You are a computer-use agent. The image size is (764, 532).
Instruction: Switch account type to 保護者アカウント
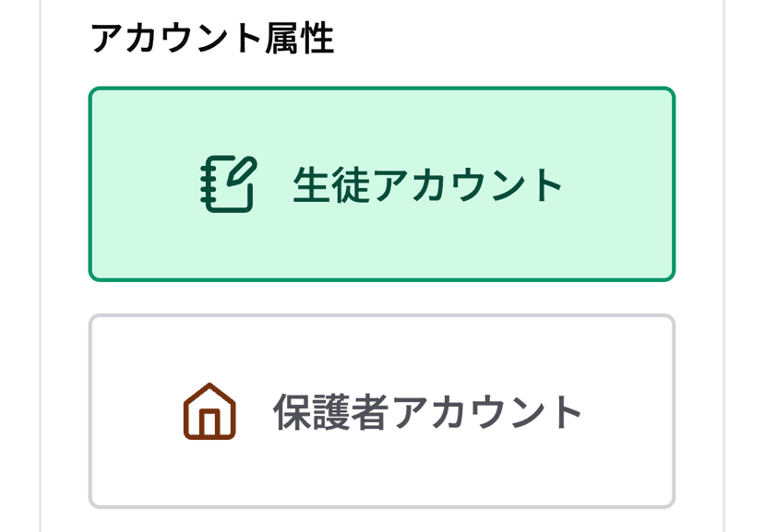coord(382,411)
